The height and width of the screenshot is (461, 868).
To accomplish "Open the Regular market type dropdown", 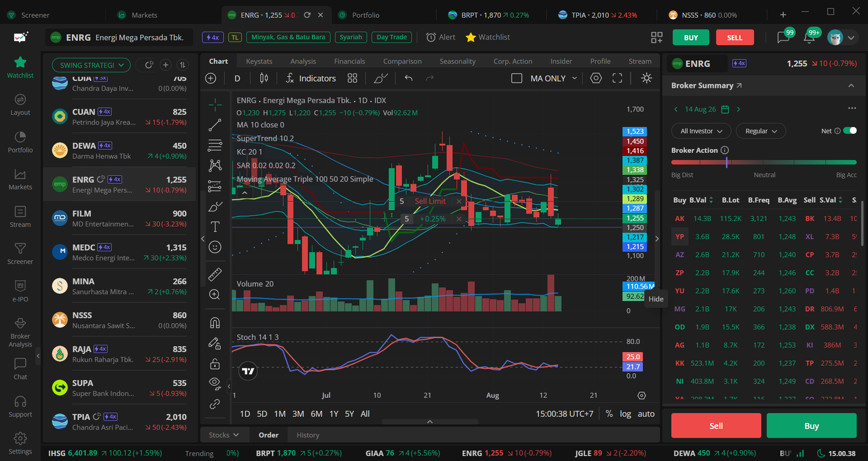I will pos(761,131).
